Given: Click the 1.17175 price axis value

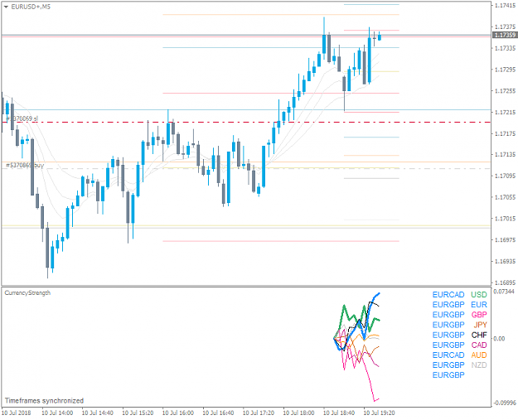Looking at the screenshot, I should [505, 133].
